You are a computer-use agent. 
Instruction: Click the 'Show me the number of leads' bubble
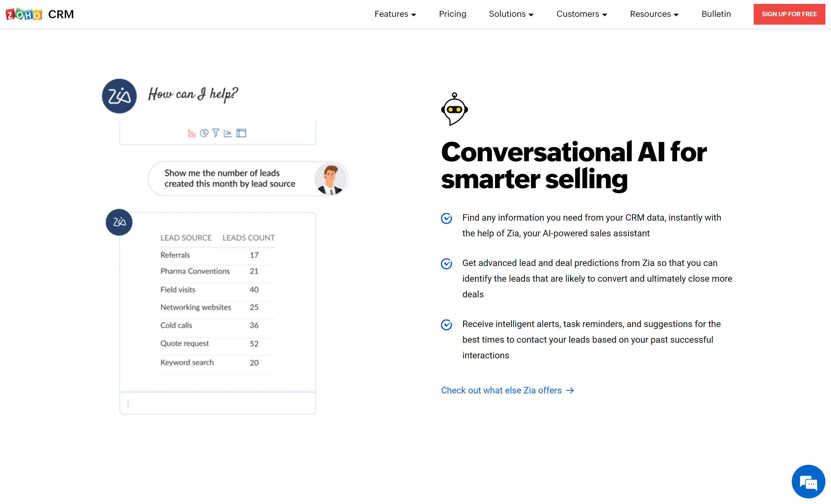point(248,179)
